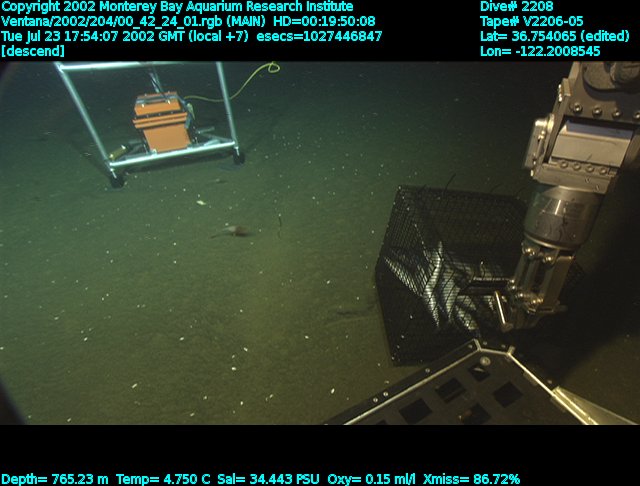Click the [descend] status label
The width and height of the screenshot is (640, 486).
[x=33, y=51]
